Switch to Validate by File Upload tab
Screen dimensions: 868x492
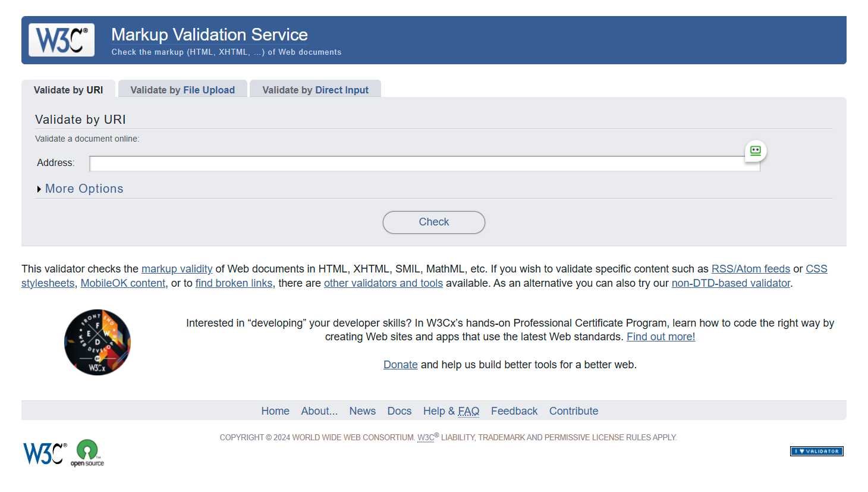(x=183, y=90)
